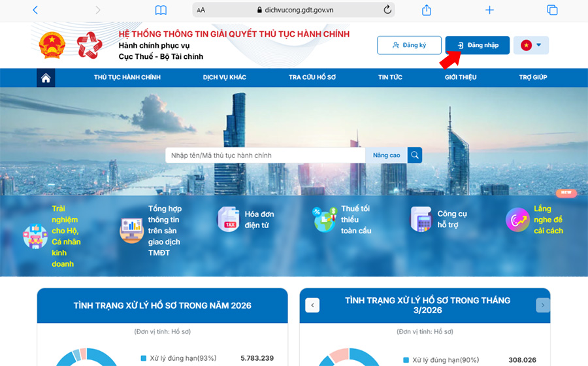Image resolution: width=588 pixels, height=366 pixels.
Task: Tap the AA reader text-size control
Action: point(201,10)
